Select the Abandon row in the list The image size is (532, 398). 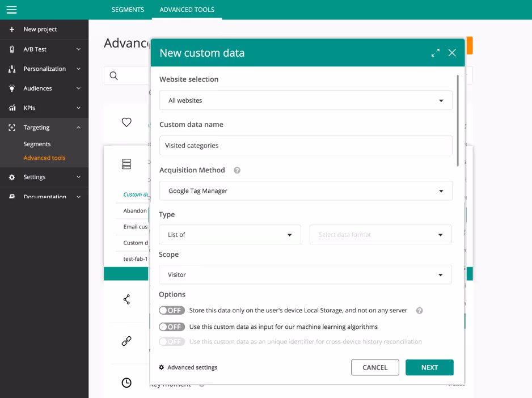[135, 211]
